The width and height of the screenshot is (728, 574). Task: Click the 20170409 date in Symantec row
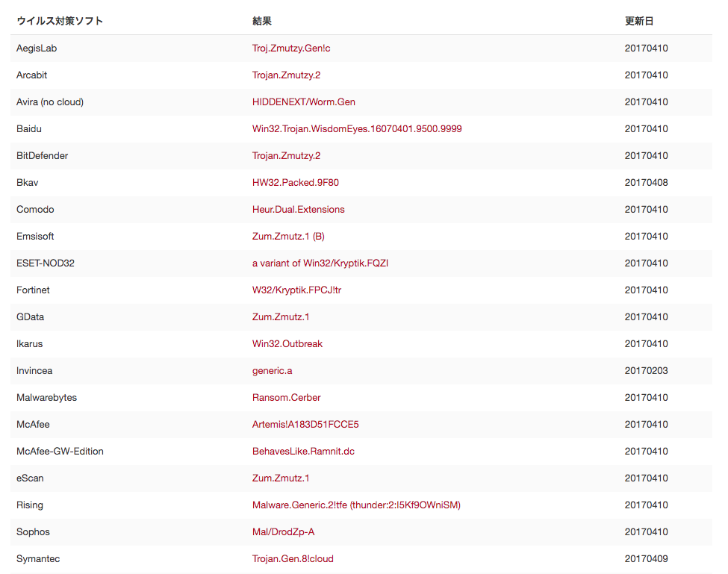coord(647,560)
